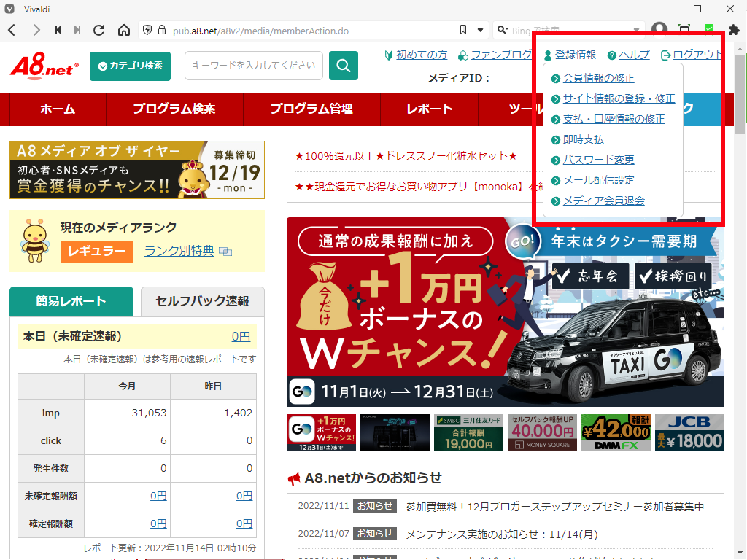Click the search engine magnifier icon
The width and height of the screenshot is (747, 560).
pyautogui.click(x=502, y=30)
